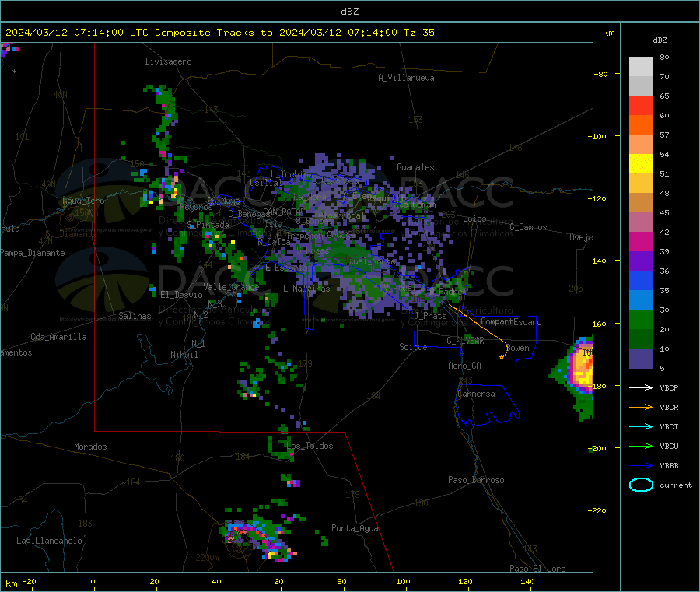Click the 'Los_Toldos' map label
The height and width of the screenshot is (592, 700).
[310, 446]
